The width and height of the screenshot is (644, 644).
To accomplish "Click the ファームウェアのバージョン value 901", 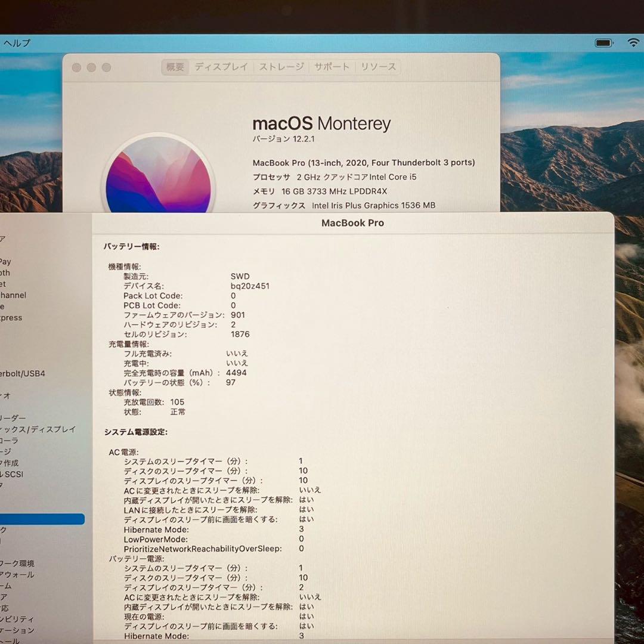I will pos(238,315).
